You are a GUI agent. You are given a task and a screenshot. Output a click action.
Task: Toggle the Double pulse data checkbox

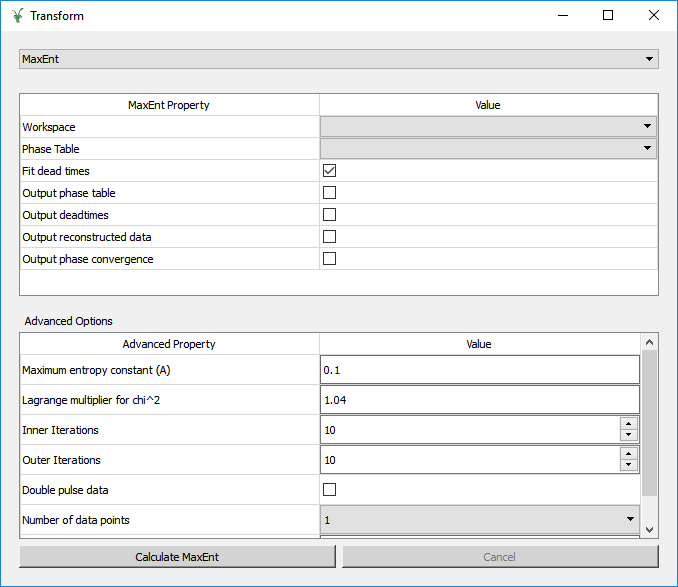coord(329,490)
